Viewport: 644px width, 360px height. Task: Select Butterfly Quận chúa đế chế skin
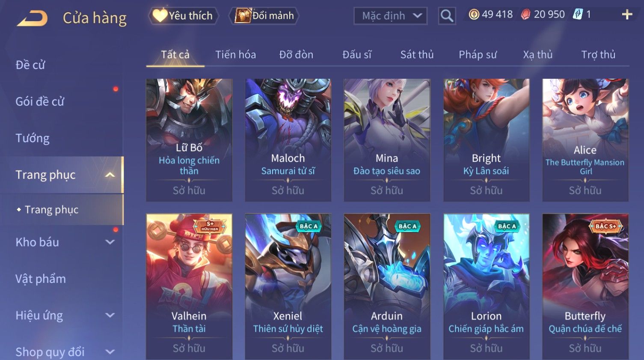click(585, 286)
